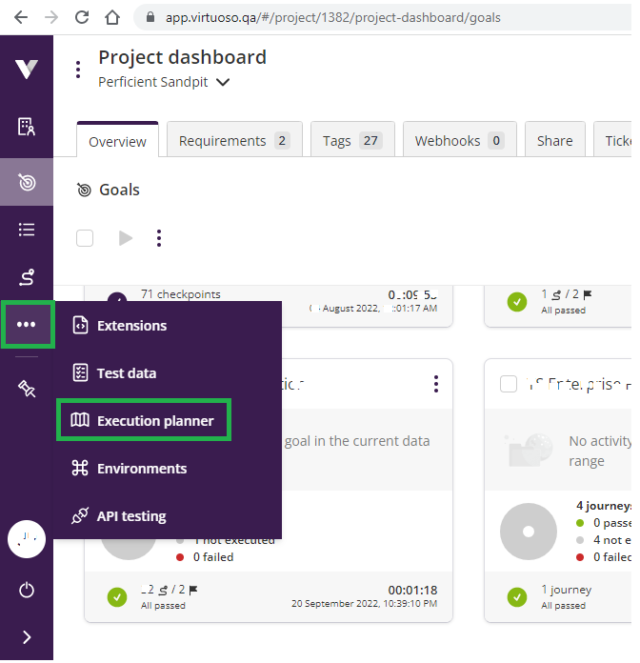Click the pin icon in sidebar
This screenshot has width=640, height=663.
(x=26, y=388)
